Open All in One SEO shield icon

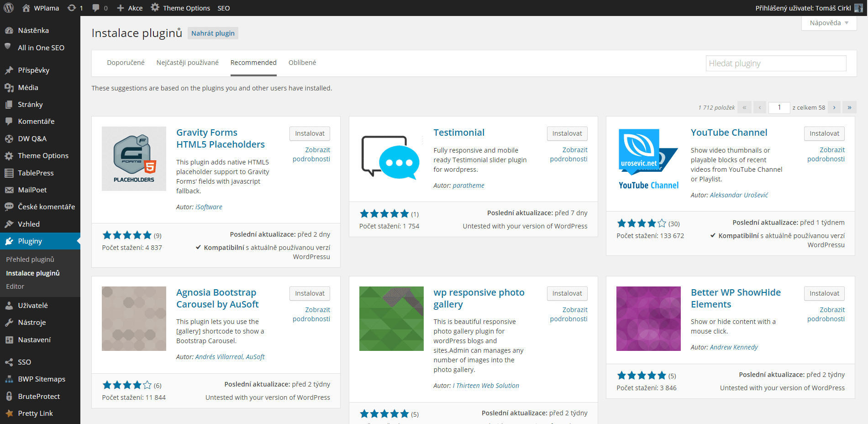(x=8, y=47)
